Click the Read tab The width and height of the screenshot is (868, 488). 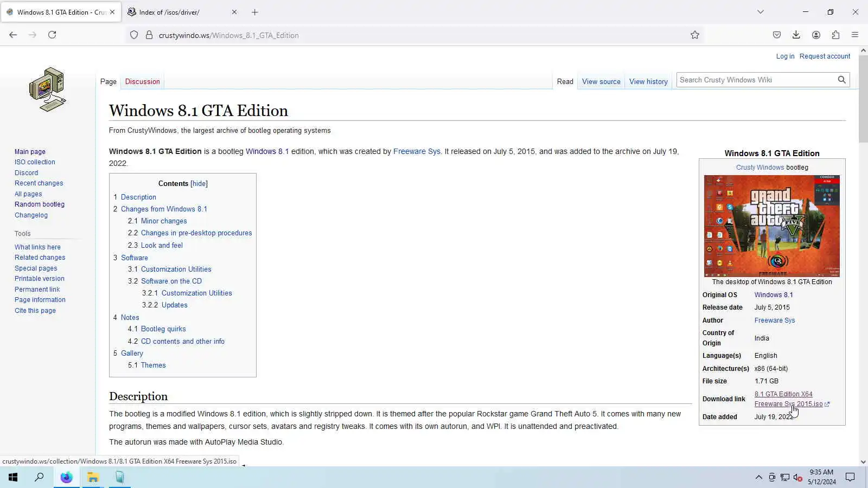pyautogui.click(x=565, y=82)
